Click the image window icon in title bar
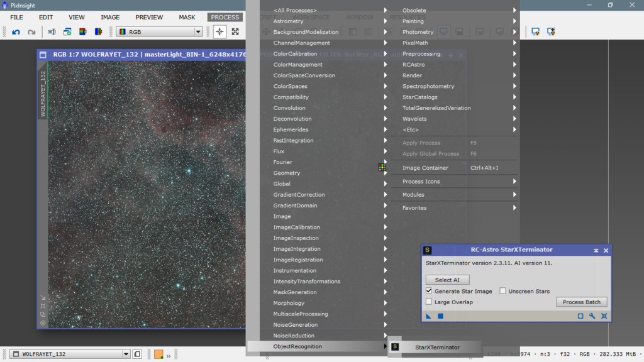This screenshot has height=362, width=644. coord(43,55)
